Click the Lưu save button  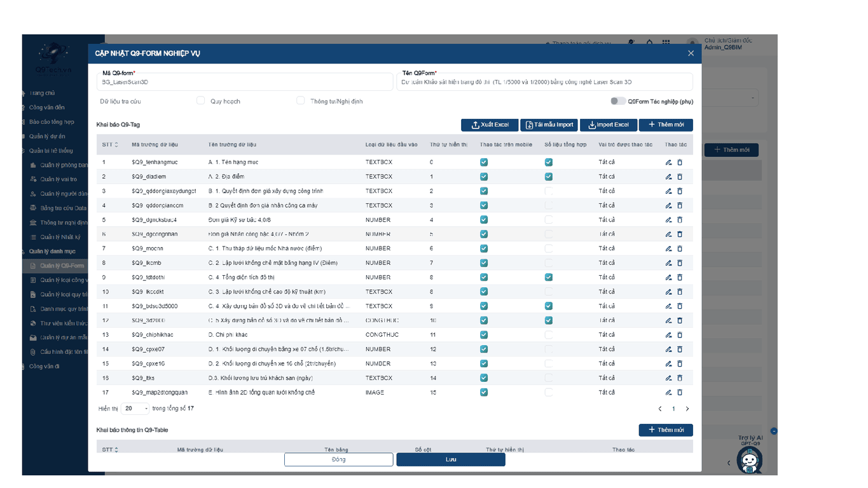tap(450, 459)
